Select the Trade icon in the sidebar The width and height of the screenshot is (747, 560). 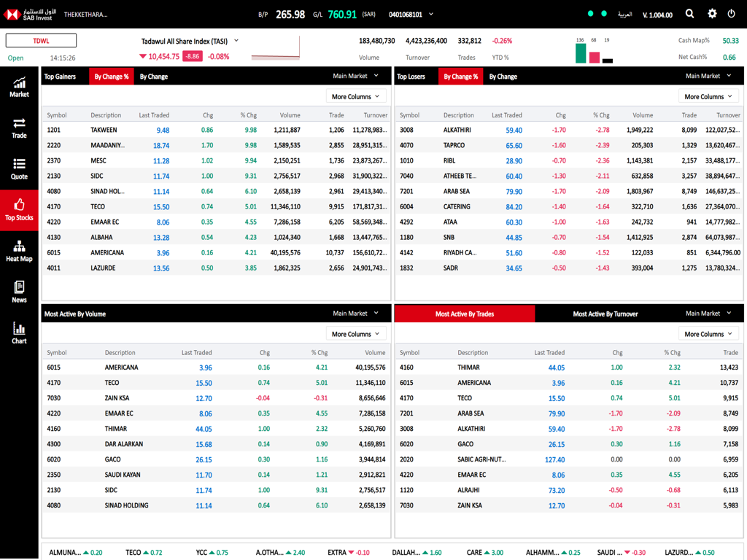(x=18, y=128)
